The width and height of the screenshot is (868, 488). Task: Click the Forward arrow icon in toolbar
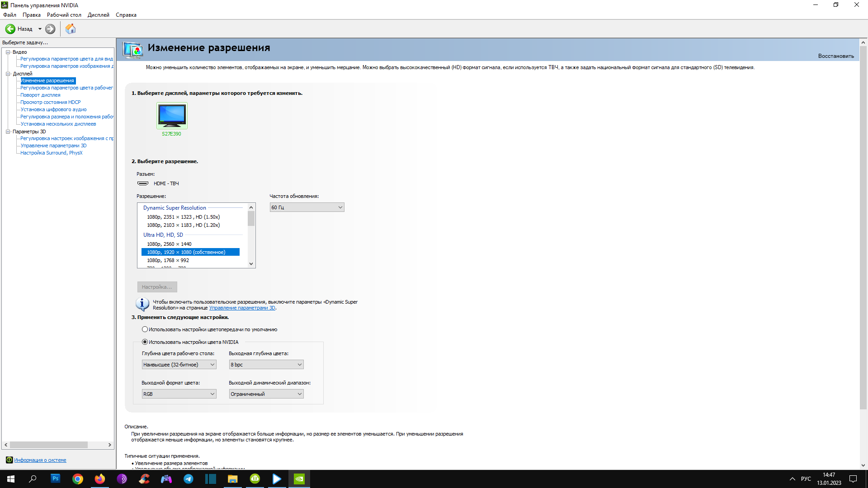[x=50, y=29]
